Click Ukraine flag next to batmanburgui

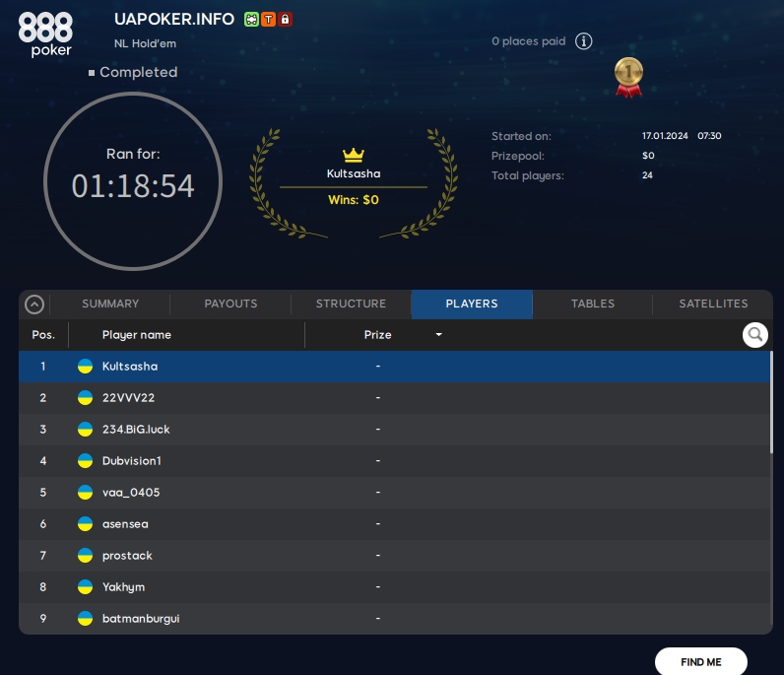point(85,619)
